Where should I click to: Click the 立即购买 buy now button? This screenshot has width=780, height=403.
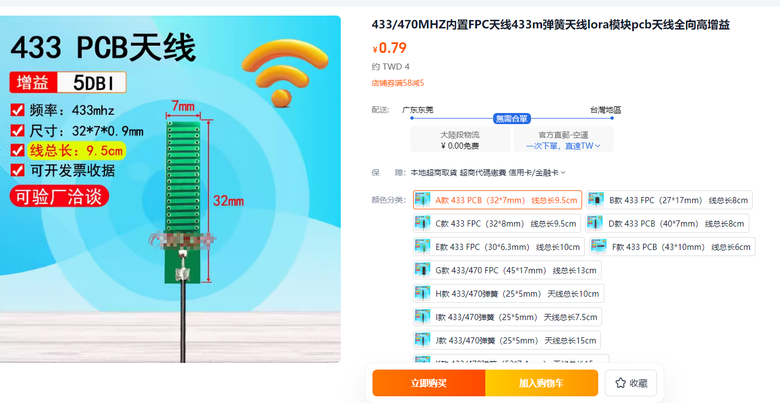pos(429,383)
